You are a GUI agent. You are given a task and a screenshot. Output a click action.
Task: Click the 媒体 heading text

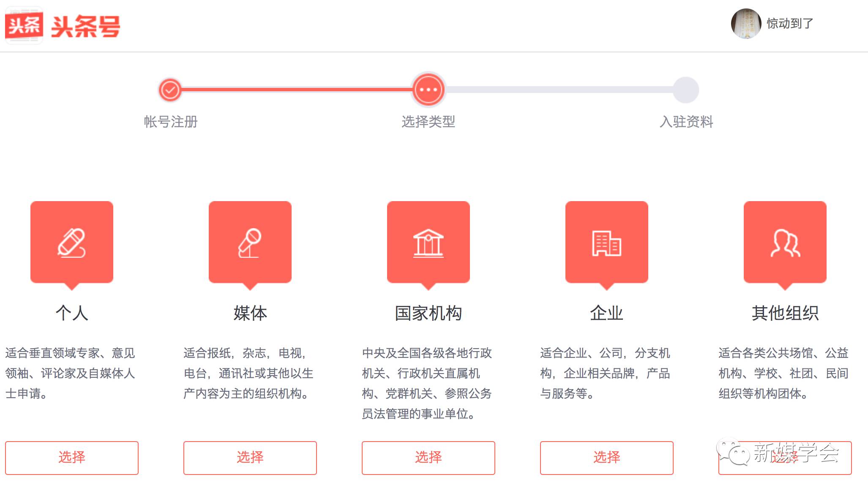(250, 313)
